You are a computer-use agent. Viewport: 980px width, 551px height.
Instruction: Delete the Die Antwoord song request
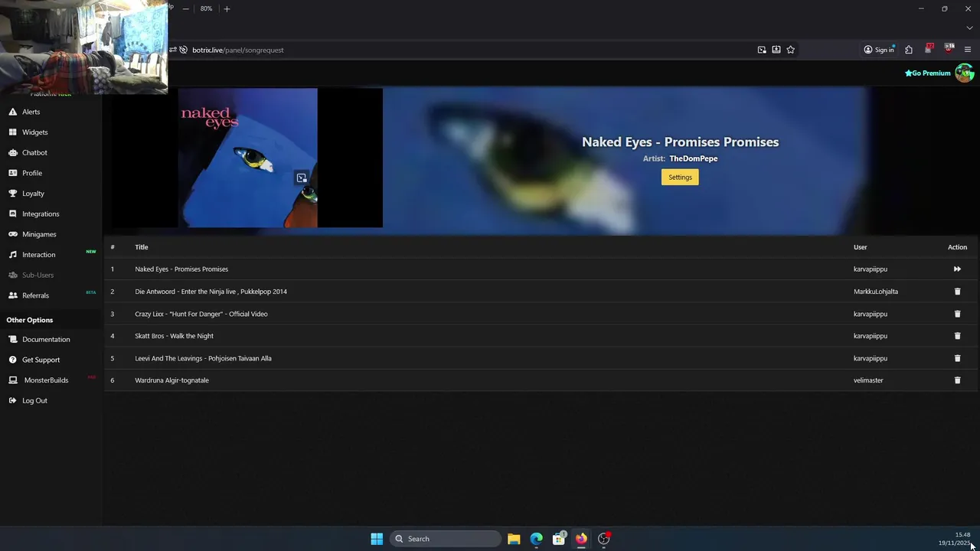point(957,292)
